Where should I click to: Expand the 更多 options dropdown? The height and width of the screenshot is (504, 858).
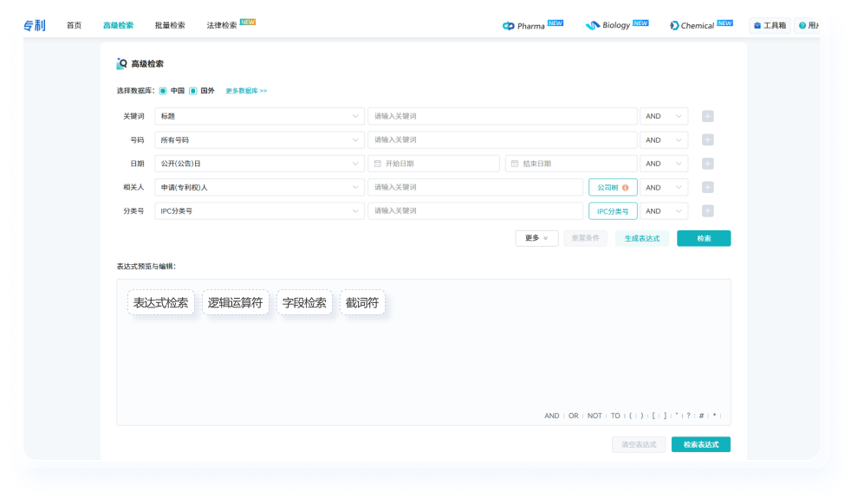pos(536,238)
